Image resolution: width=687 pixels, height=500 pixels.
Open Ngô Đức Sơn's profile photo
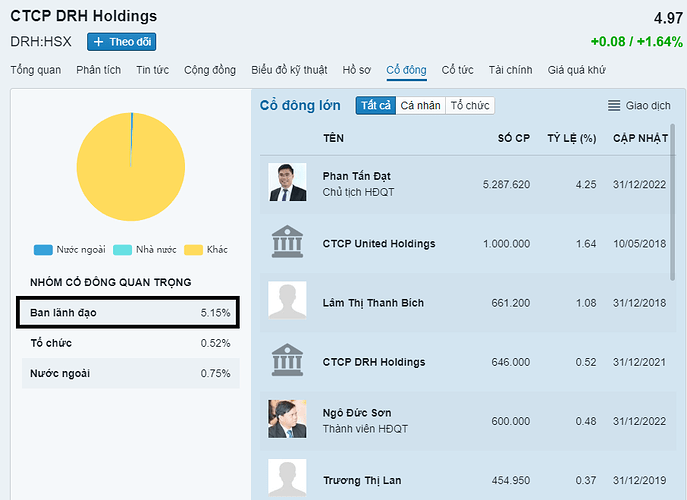287,419
